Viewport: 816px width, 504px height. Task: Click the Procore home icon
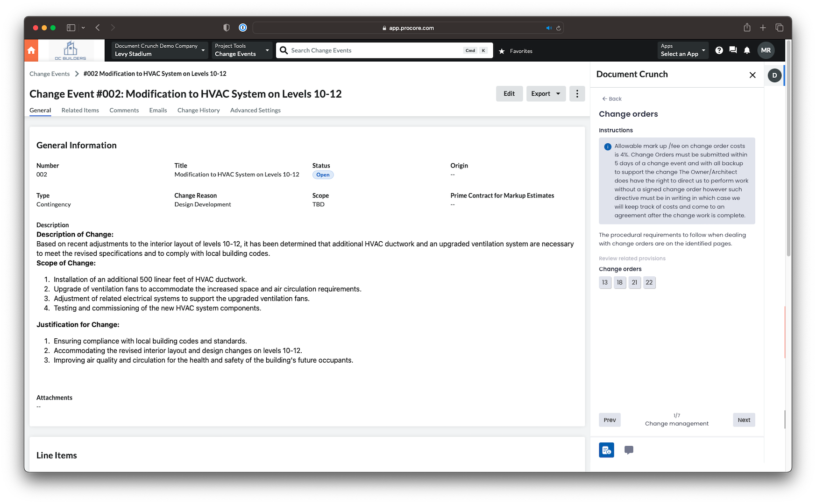click(31, 50)
